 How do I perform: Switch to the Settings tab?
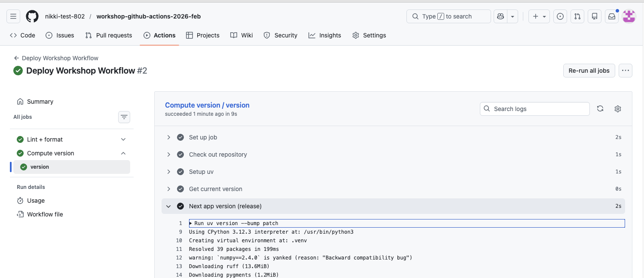(369, 35)
